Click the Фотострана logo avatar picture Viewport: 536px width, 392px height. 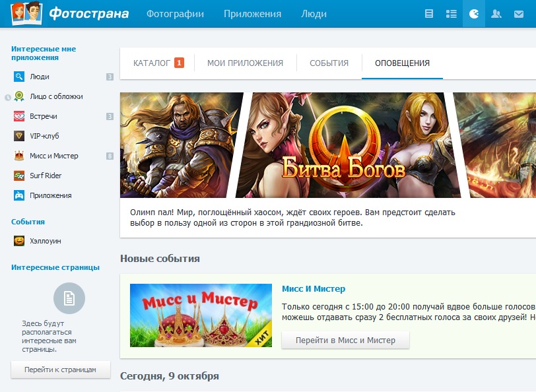pos(26,13)
